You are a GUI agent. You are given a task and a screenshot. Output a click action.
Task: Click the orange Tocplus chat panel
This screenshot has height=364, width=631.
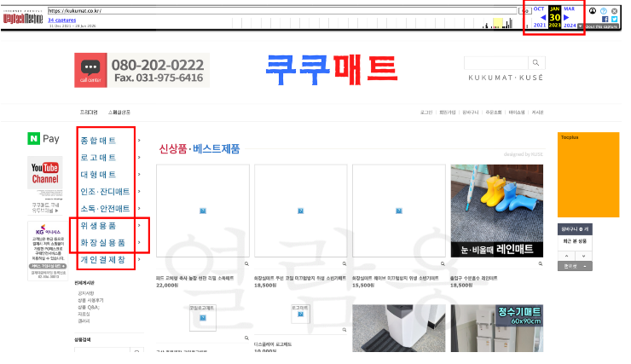(x=588, y=175)
